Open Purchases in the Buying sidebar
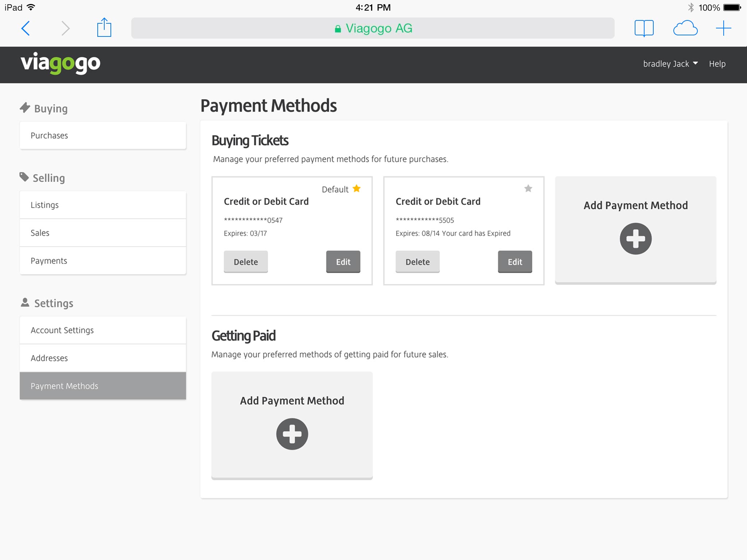Viewport: 747px width, 560px height. (x=103, y=135)
